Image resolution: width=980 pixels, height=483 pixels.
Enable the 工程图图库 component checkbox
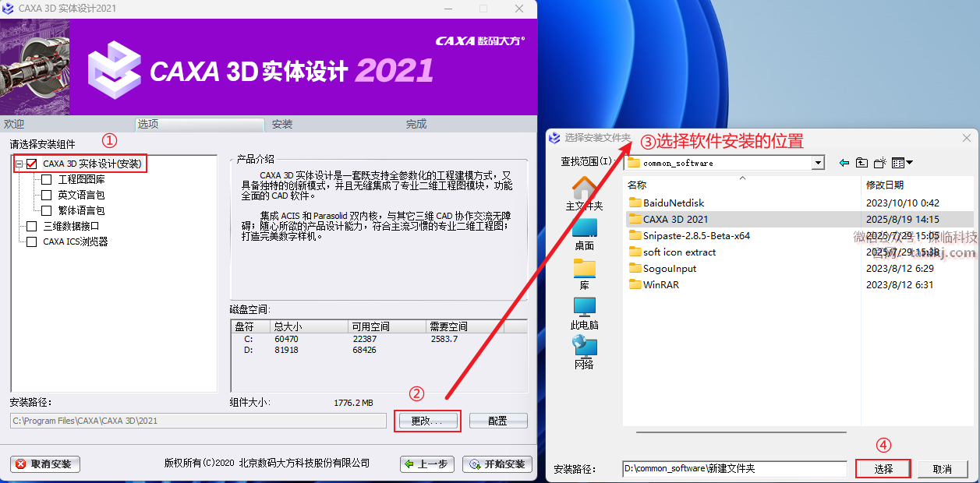click(x=47, y=180)
